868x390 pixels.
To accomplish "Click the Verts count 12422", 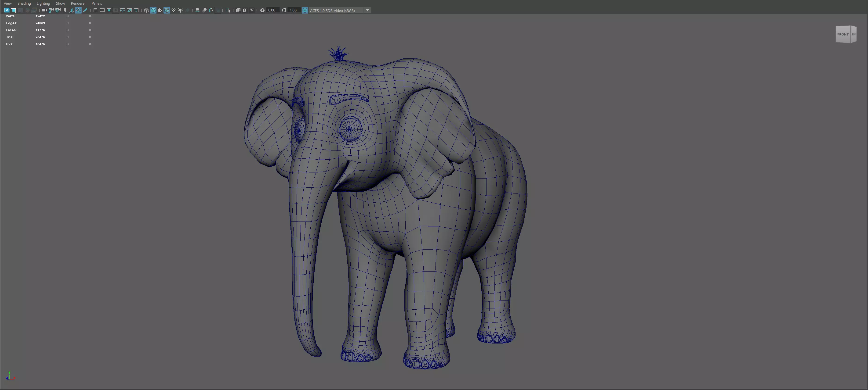I will (40, 16).
